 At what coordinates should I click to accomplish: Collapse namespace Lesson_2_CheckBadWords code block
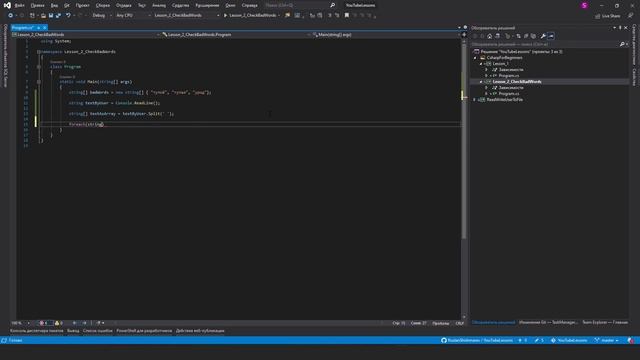(x=38, y=52)
